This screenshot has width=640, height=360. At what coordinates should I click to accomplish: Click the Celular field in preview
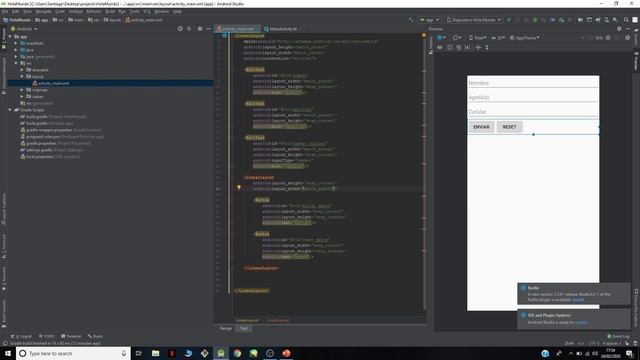coord(533,111)
